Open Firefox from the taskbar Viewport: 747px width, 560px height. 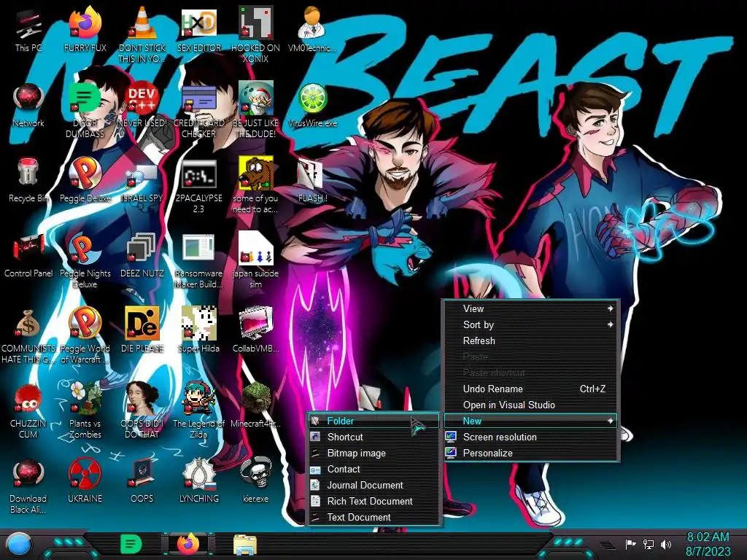click(x=188, y=544)
